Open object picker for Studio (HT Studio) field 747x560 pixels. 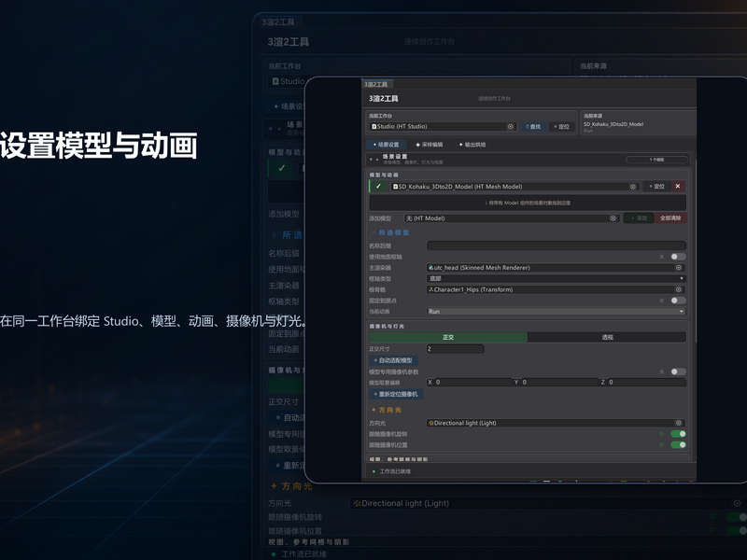coord(510,127)
